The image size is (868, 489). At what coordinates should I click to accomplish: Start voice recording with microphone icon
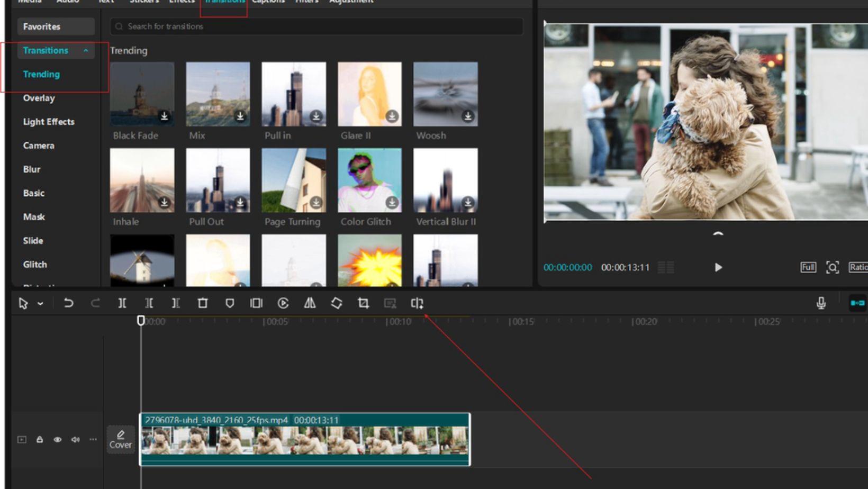(x=821, y=303)
